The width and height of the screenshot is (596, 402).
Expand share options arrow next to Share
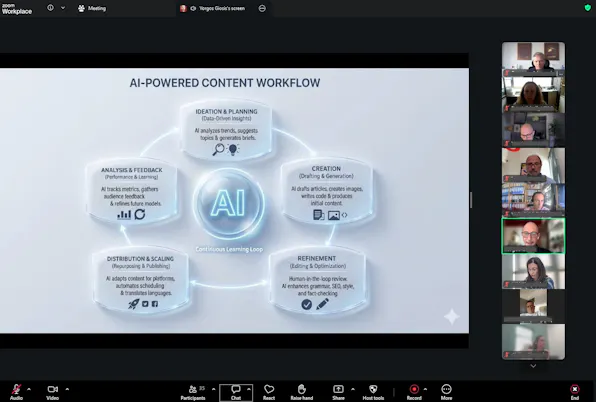coord(353,389)
